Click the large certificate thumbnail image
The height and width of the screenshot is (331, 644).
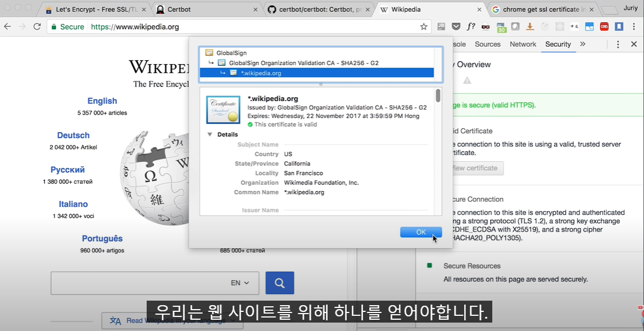(x=223, y=110)
